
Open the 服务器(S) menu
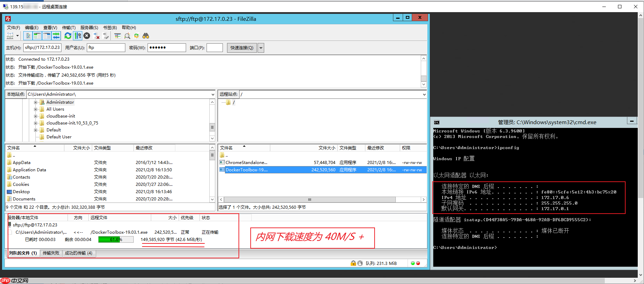89,27
